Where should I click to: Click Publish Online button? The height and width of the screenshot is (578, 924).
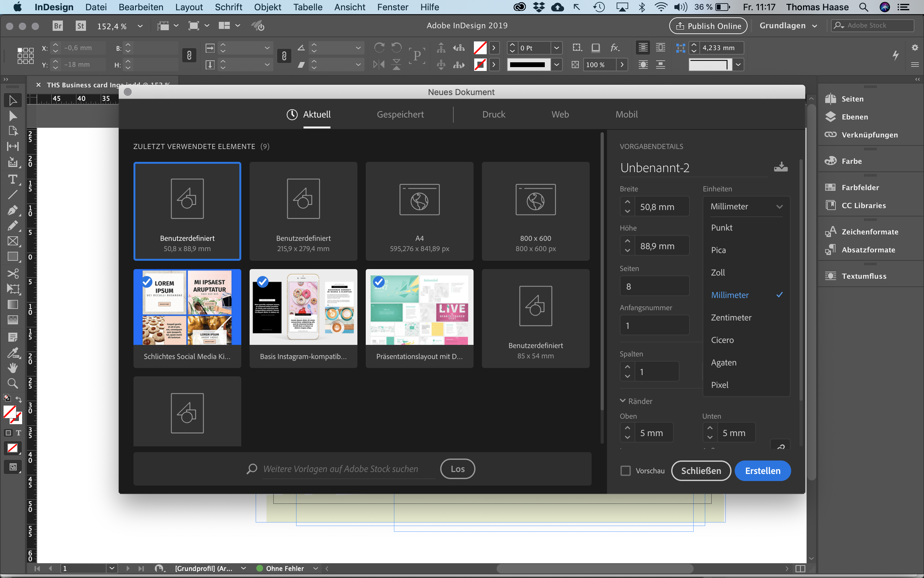pos(708,26)
